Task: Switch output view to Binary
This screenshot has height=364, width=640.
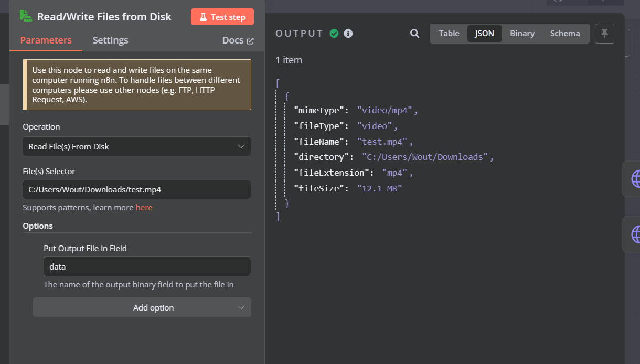Action: [522, 34]
